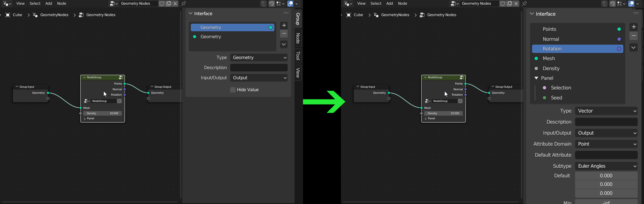
Task: Create new node tree in left header
Action: (x=169, y=4)
